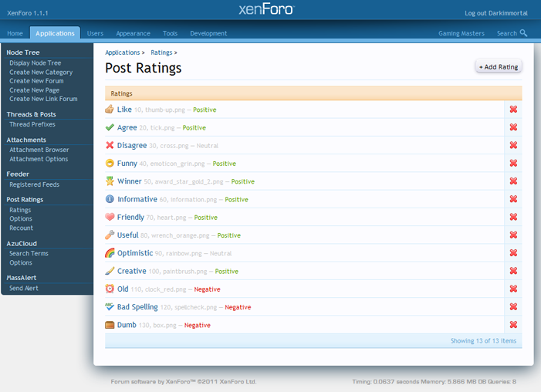Click the red clock icon beside Old

coord(110,289)
